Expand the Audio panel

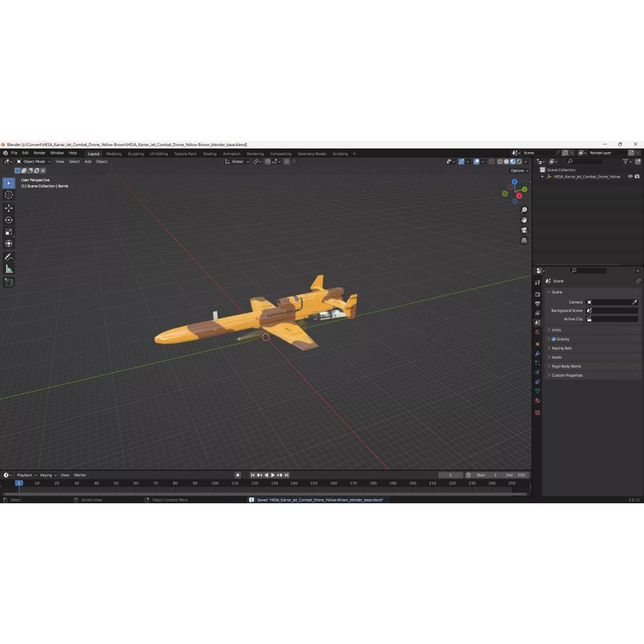tap(556, 357)
